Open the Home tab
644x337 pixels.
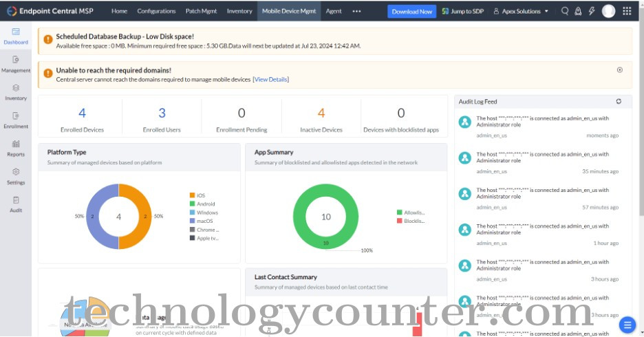(119, 11)
